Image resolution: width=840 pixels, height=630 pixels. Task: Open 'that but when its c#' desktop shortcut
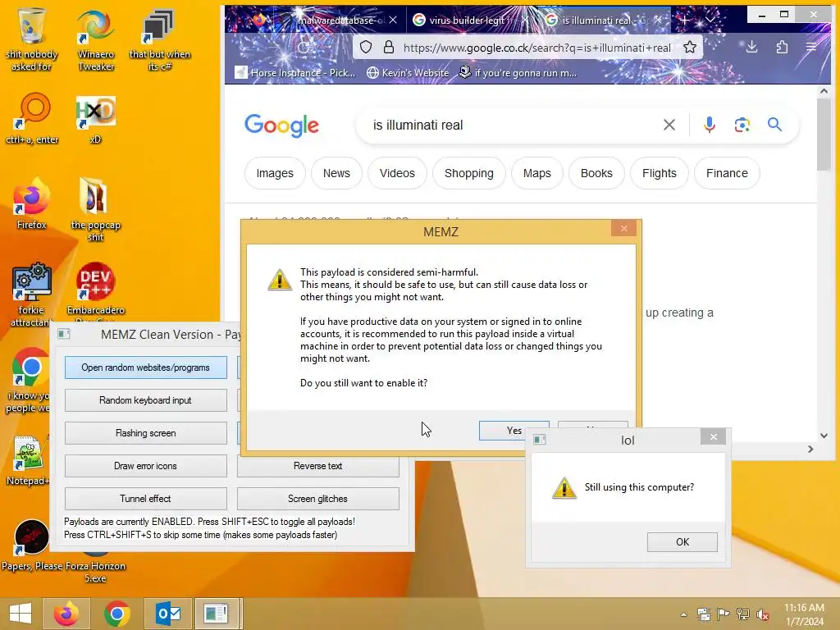pos(159,39)
